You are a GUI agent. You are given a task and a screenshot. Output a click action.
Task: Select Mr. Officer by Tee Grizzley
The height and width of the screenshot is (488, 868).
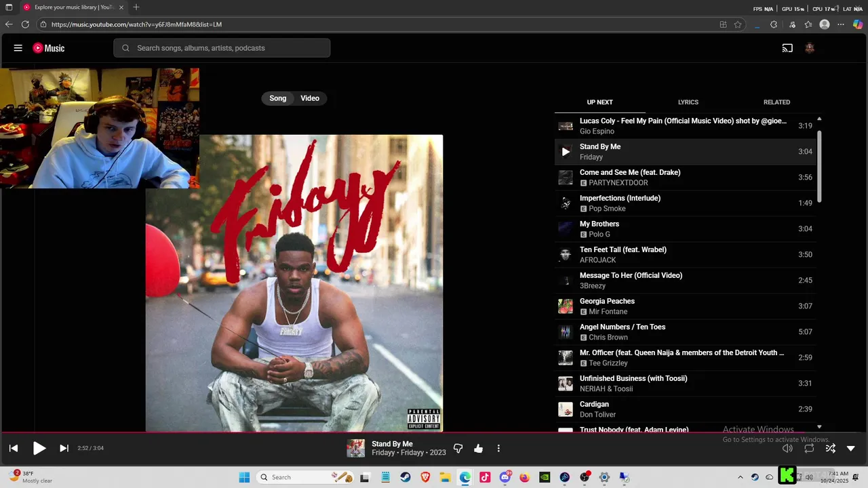pyautogui.click(x=685, y=358)
